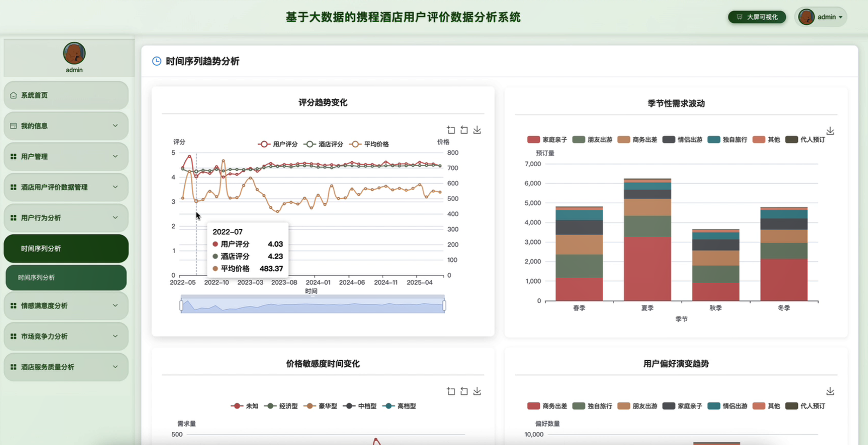Viewport: 868px width, 445px height.
Task: Click the 夏季 stacked bar
Action: 647,240
